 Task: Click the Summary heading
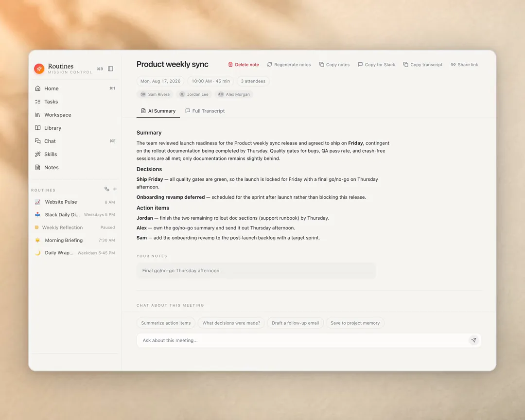pos(149,133)
